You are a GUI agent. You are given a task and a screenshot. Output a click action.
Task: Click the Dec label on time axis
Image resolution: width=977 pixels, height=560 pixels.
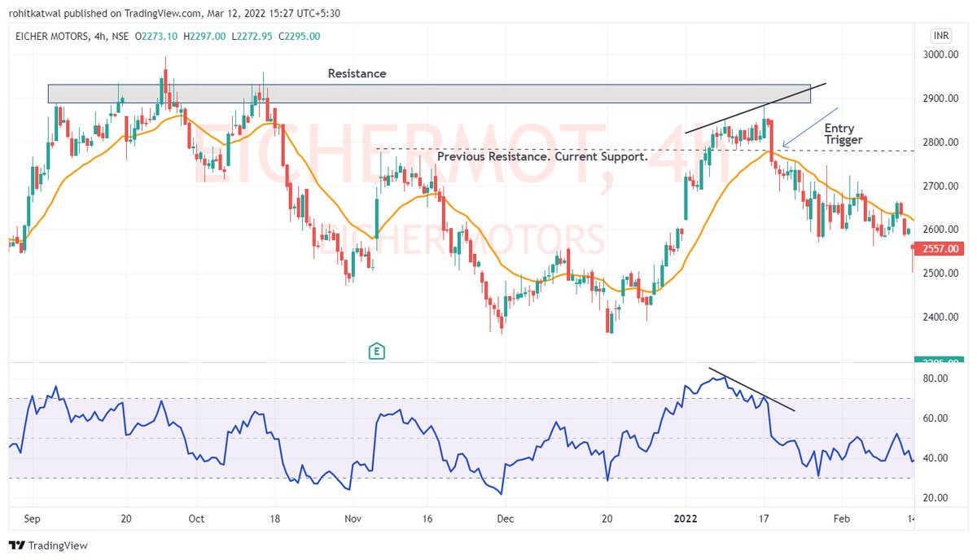click(x=505, y=518)
